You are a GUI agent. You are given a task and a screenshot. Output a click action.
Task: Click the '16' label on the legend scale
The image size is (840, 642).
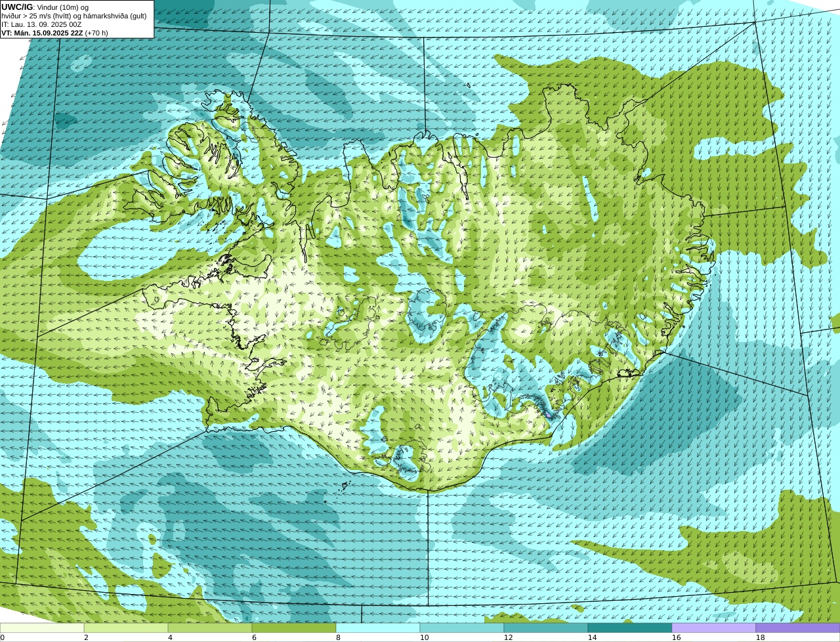point(676,637)
